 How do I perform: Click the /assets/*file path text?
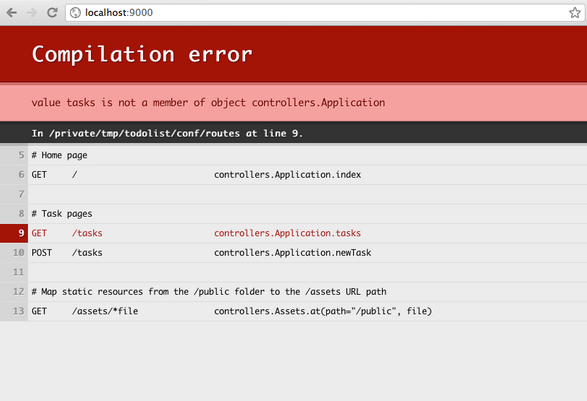(105, 311)
